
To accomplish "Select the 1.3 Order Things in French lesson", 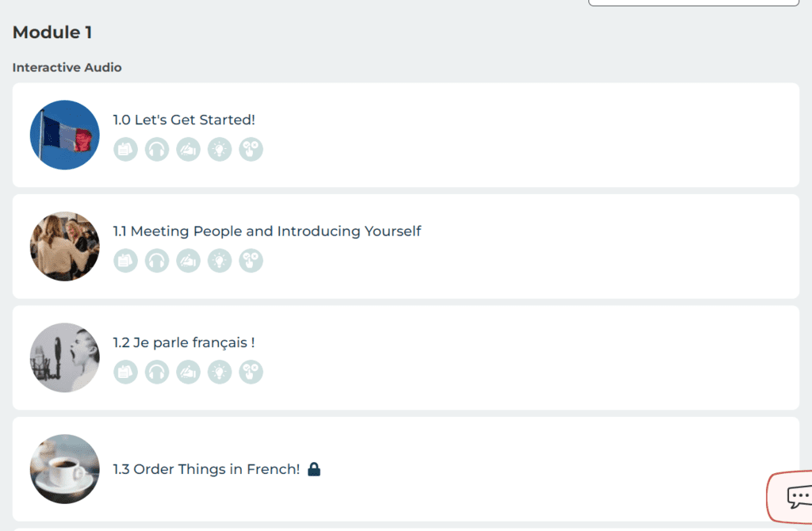I will click(x=206, y=469).
